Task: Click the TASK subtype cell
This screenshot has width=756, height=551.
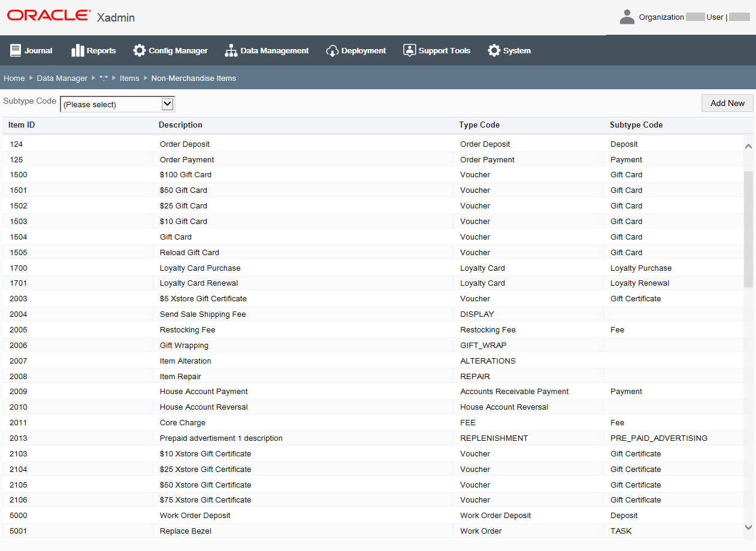Action: click(x=621, y=531)
